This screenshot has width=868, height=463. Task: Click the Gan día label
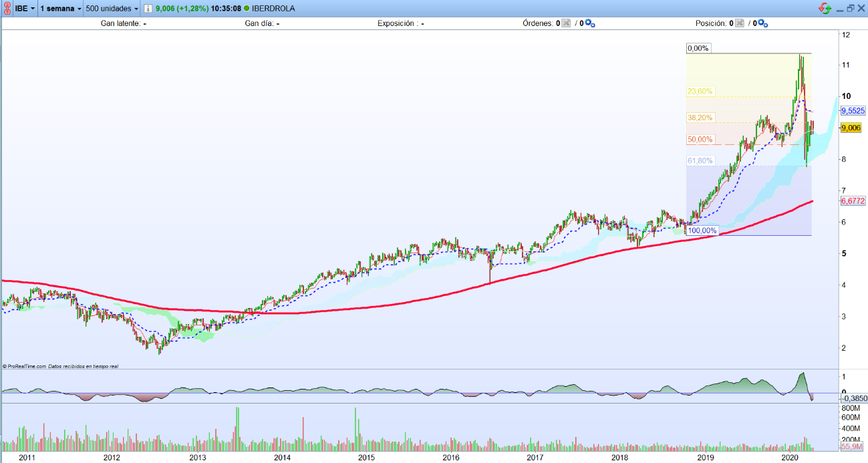[259, 23]
